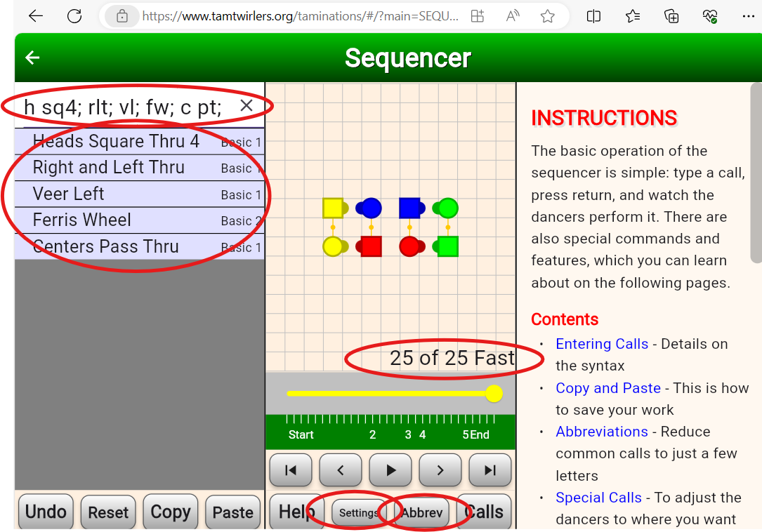762x532 pixels.
Task: Click the red square dancer
Action: pyautogui.click(x=372, y=246)
